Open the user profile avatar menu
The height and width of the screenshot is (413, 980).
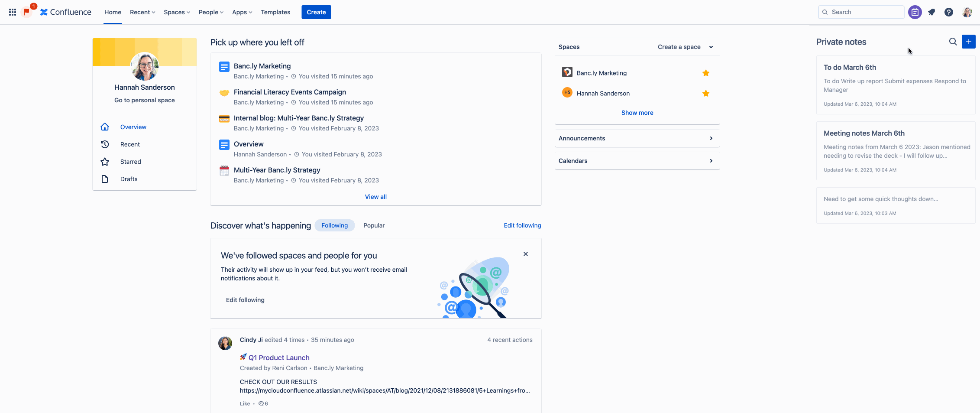(967, 12)
